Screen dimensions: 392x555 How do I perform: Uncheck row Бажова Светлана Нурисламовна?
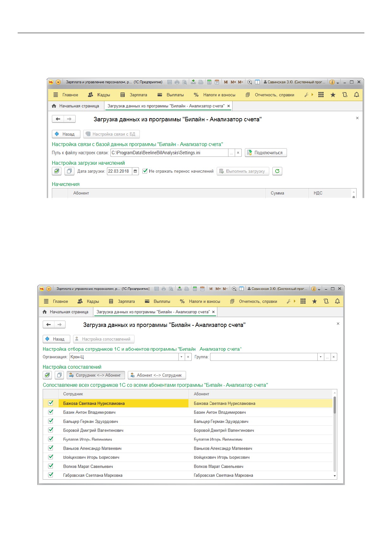click(x=51, y=403)
